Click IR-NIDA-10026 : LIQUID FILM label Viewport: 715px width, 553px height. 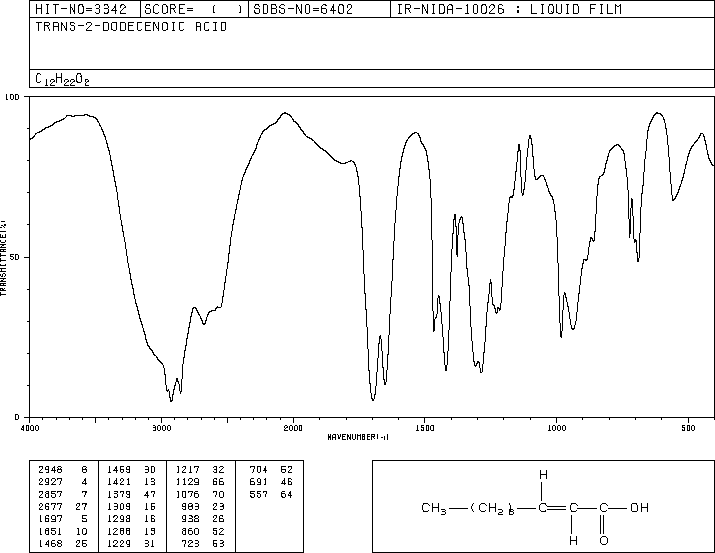pyautogui.click(x=509, y=10)
